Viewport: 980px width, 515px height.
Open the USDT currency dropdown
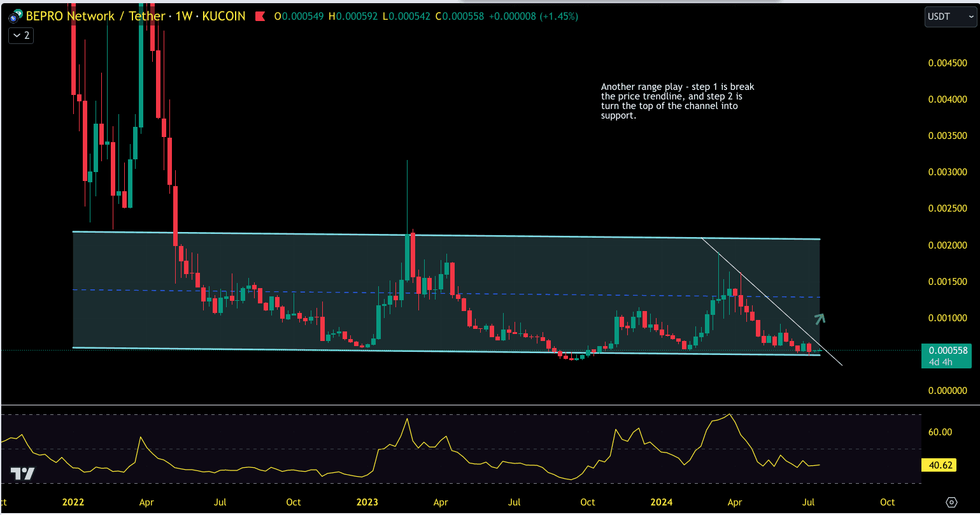tap(949, 17)
